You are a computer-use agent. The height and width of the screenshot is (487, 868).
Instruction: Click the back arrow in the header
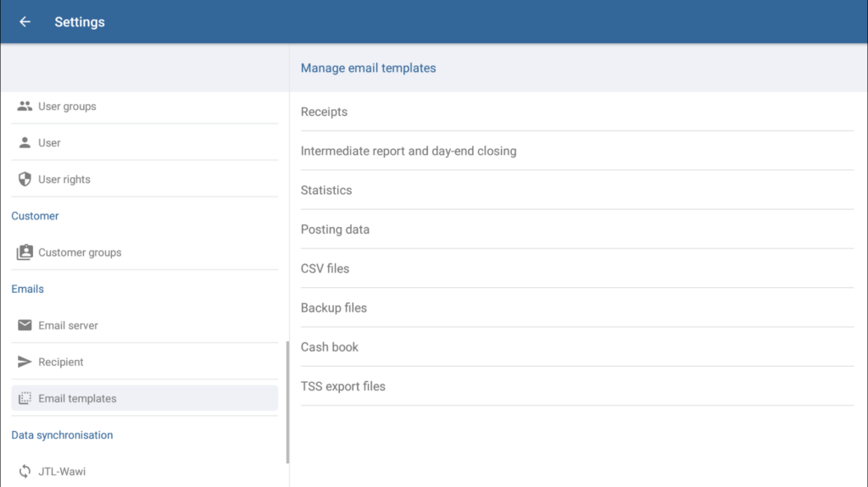coord(25,22)
